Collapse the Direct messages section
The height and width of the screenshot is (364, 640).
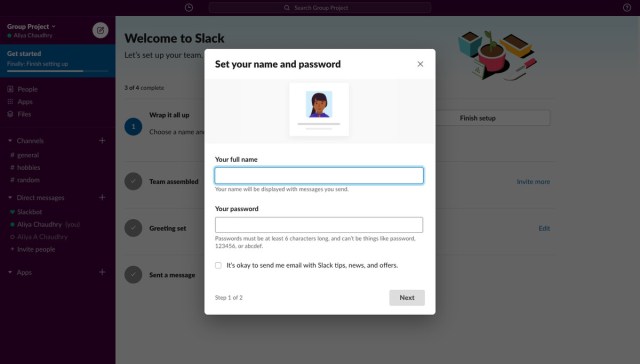point(10,198)
